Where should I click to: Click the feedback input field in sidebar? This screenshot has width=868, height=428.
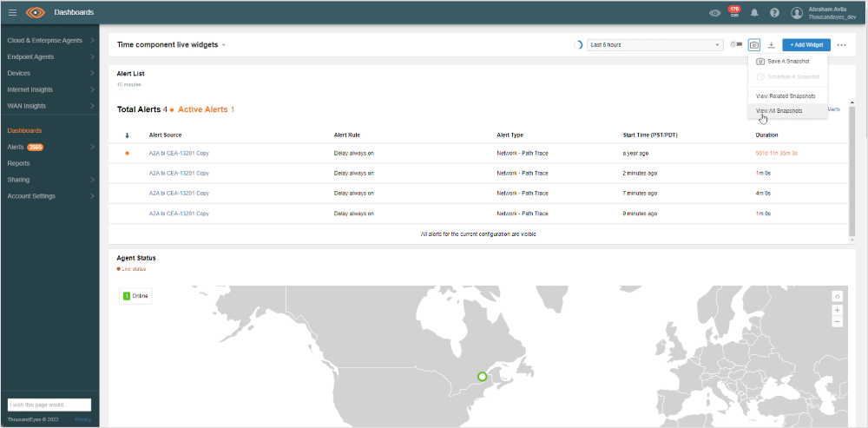[x=49, y=405]
